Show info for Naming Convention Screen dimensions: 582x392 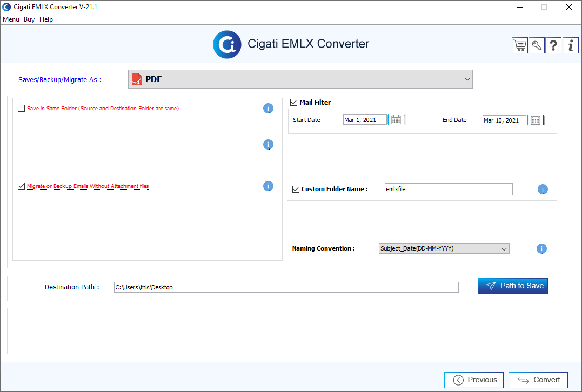click(541, 248)
